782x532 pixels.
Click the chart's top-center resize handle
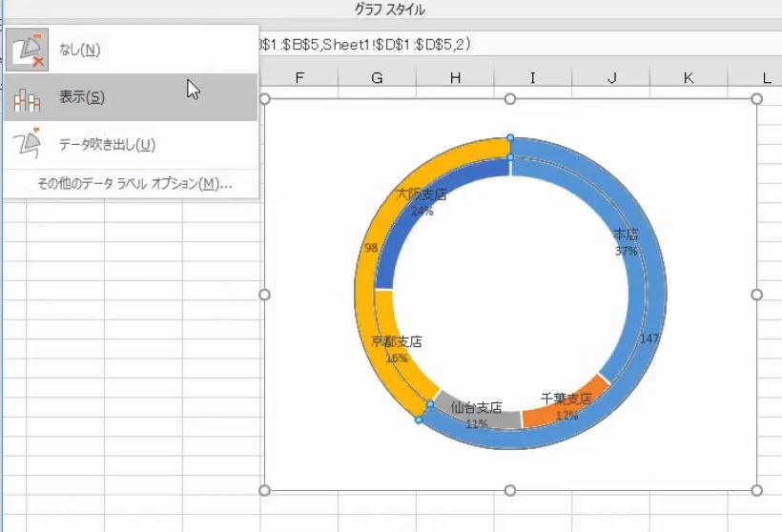click(x=509, y=99)
